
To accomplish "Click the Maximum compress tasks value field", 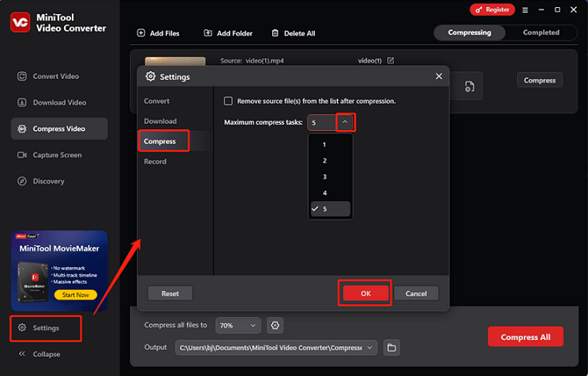I will click(x=322, y=123).
